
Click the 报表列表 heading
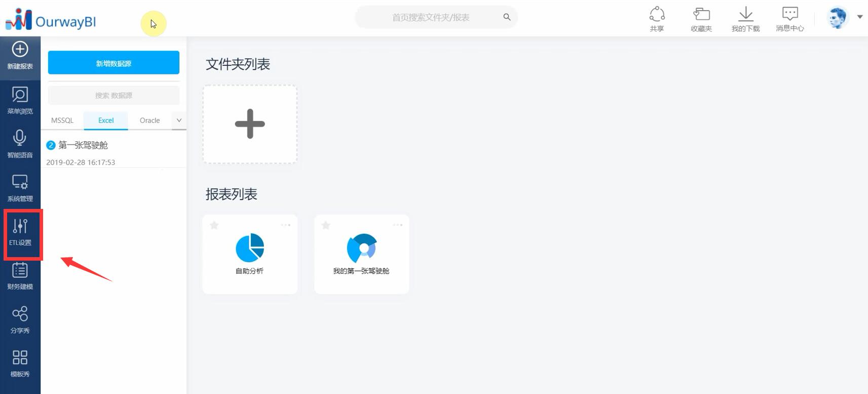(x=231, y=194)
